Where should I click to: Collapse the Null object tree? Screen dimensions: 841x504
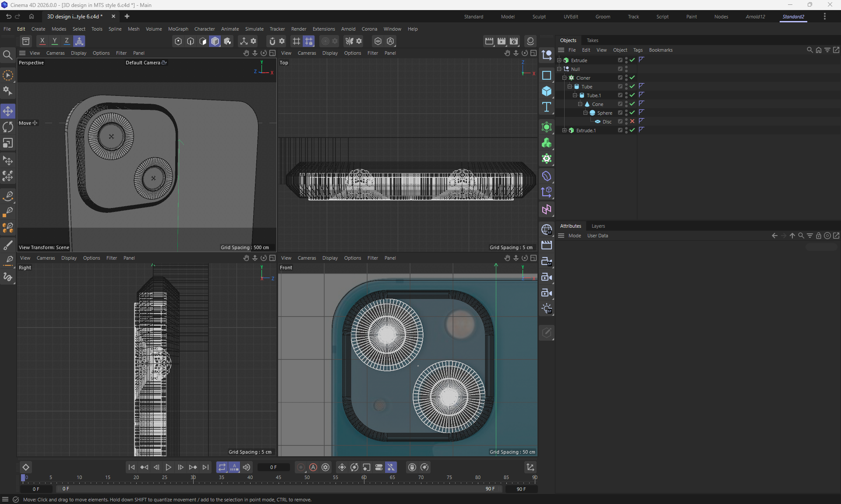coord(559,69)
